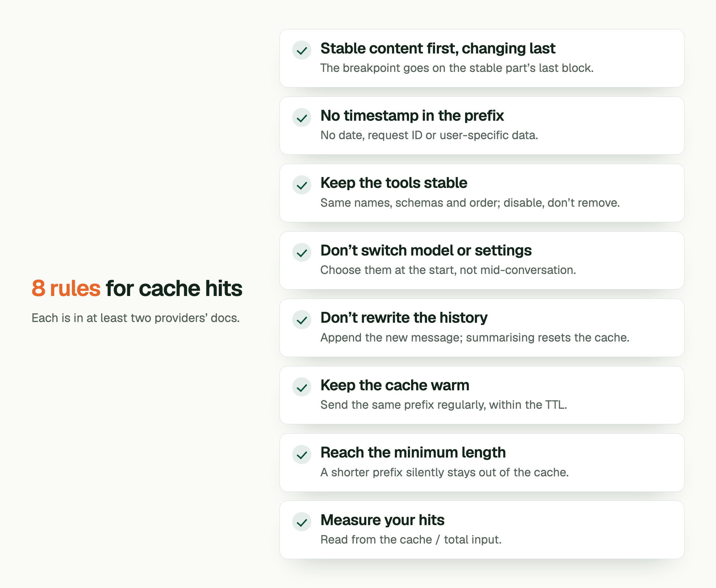Select heading 'Stable content first, changing last'
This screenshot has width=716, height=588.
pyautogui.click(x=438, y=48)
